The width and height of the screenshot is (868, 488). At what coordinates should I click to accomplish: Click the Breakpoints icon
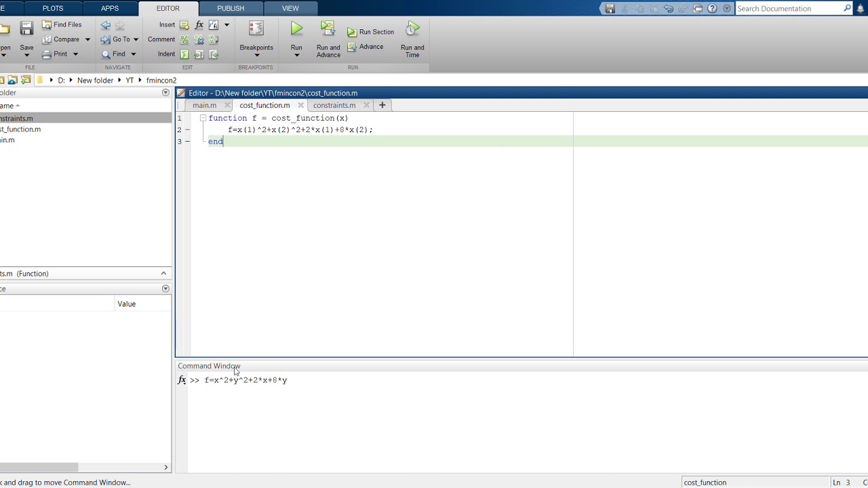[256, 28]
